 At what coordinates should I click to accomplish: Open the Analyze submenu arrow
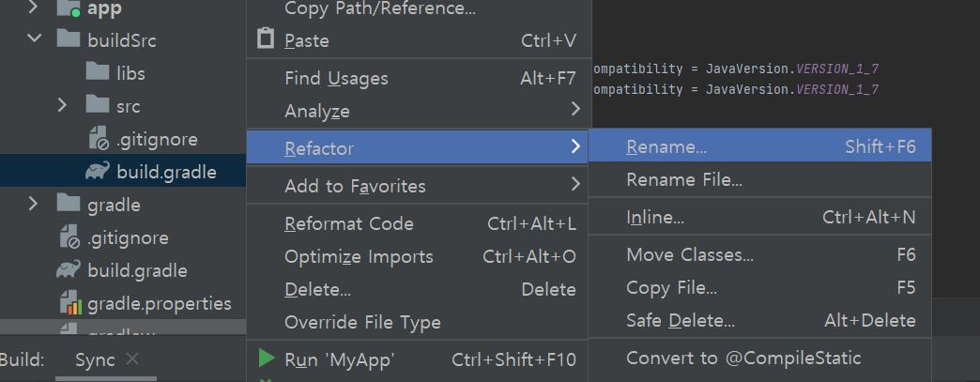click(575, 110)
